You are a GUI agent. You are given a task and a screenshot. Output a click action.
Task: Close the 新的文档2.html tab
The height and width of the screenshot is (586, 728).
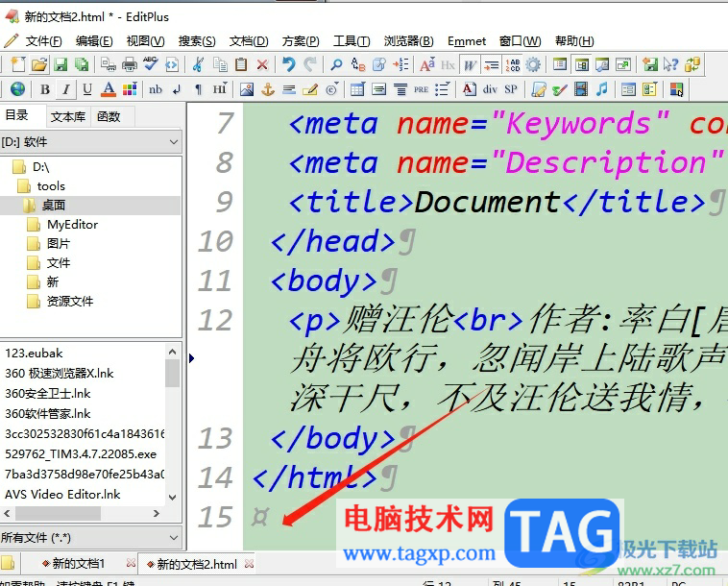click(250, 564)
